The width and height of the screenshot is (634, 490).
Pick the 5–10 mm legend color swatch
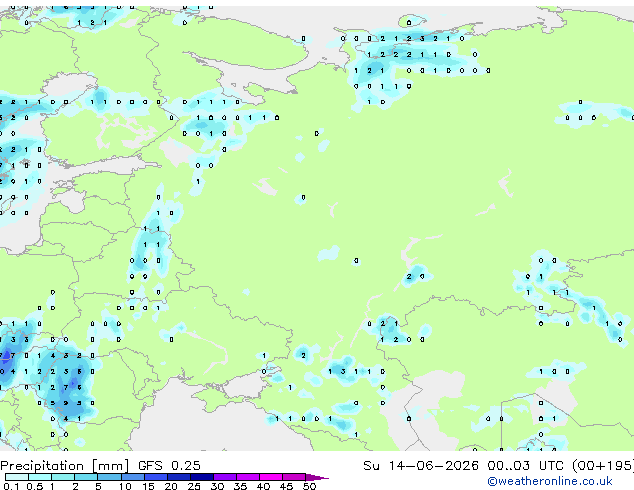[x=109, y=477]
